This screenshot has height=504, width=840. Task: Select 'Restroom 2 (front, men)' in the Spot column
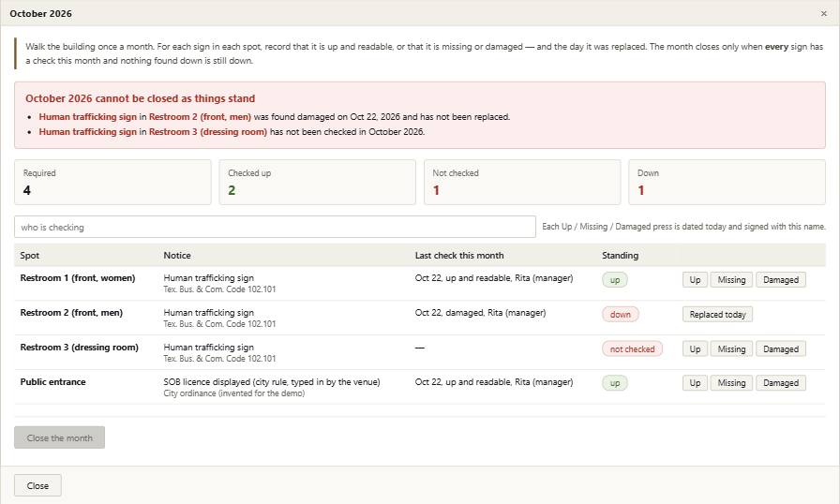(x=71, y=313)
